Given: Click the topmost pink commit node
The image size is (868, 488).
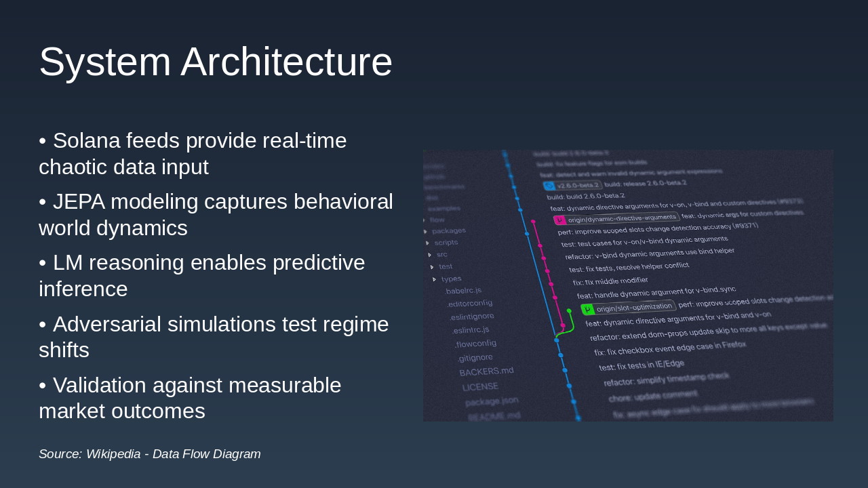Looking at the screenshot, I should pyautogui.click(x=533, y=222).
